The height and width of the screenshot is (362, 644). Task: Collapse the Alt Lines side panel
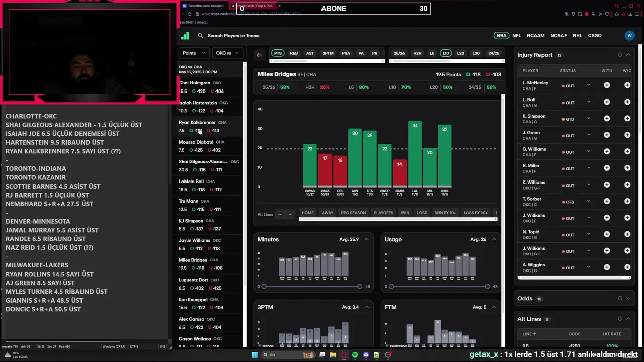(628, 319)
